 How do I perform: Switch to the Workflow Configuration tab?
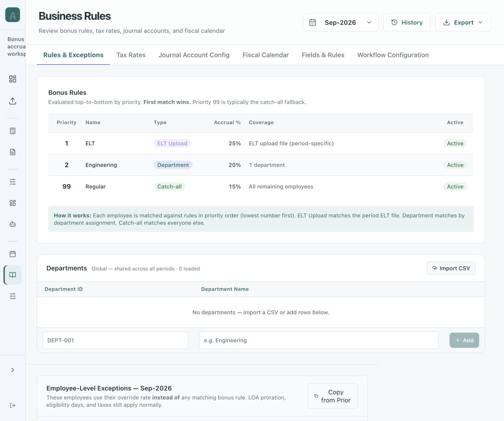pyautogui.click(x=393, y=55)
